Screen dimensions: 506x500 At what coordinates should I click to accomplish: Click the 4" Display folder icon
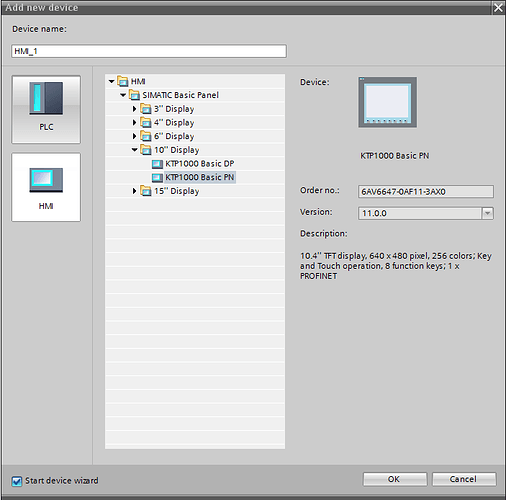tap(146, 123)
